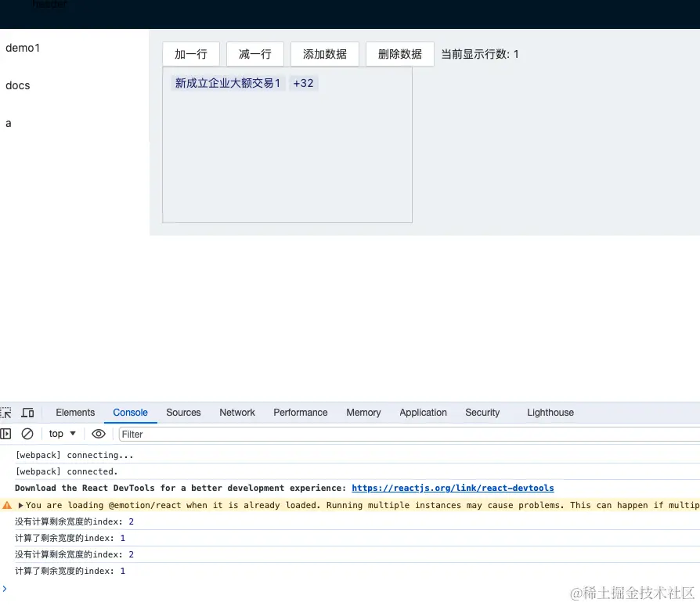700x606 pixels.
Task: Open the Lighthouse tab
Action: [x=550, y=413]
